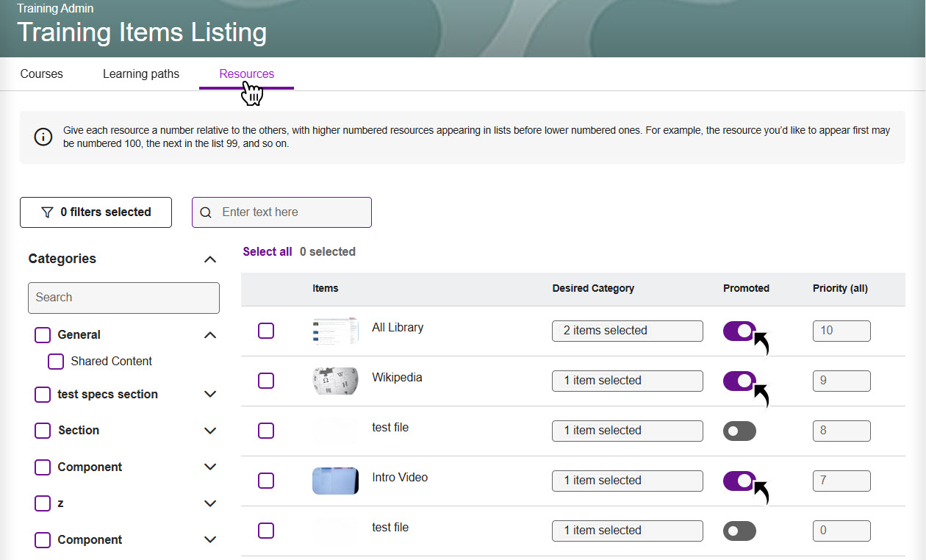The image size is (926, 560).
Task: Click the search magnifier icon
Action: pyautogui.click(x=207, y=212)
